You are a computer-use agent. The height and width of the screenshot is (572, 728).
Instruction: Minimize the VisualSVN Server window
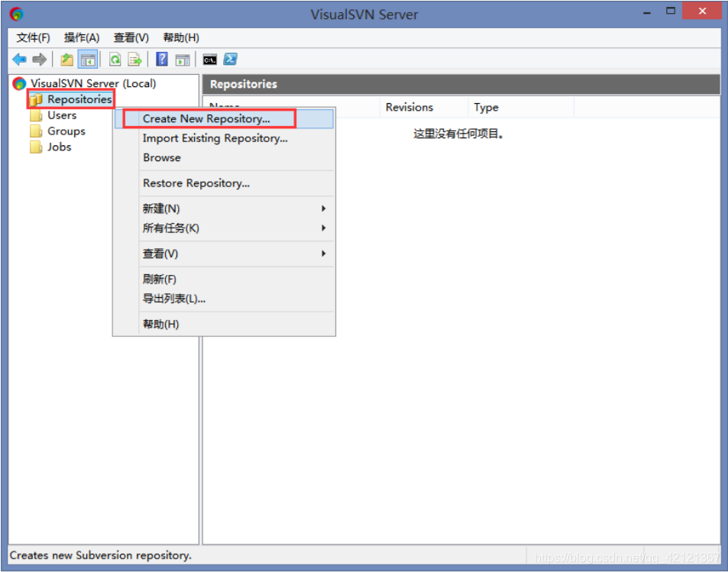point(647,11)
